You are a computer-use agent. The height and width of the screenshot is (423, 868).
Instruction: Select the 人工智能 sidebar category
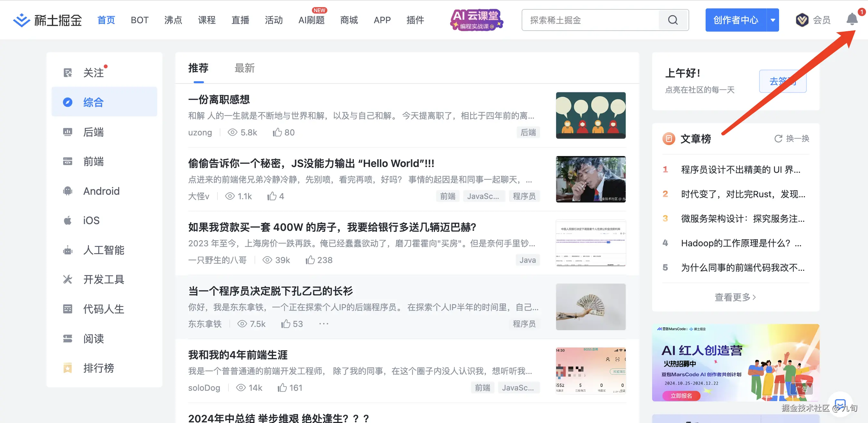(103, 250)
